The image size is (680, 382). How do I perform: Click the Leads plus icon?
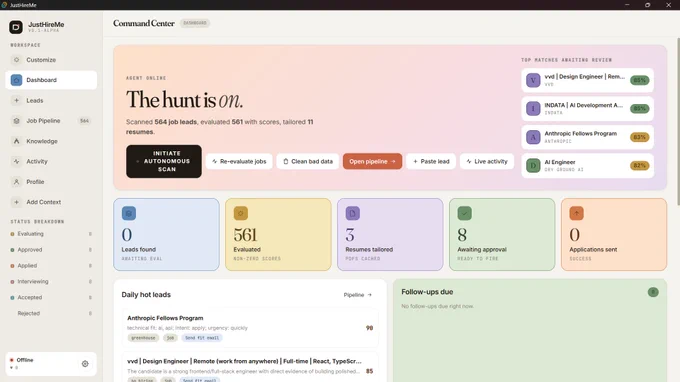pos(16,101)
